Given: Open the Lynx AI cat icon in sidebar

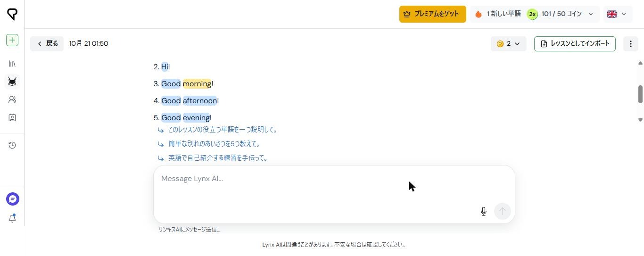Looking at the screenshot, I should click(x=12, y=82).
